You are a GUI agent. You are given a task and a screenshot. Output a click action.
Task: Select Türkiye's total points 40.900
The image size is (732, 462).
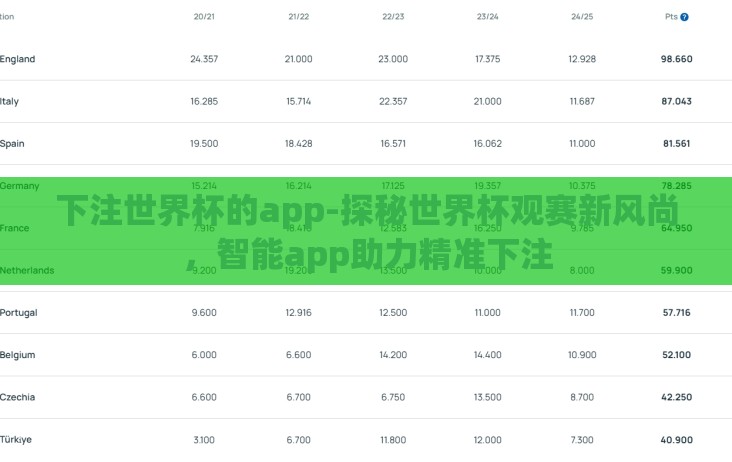676,440
